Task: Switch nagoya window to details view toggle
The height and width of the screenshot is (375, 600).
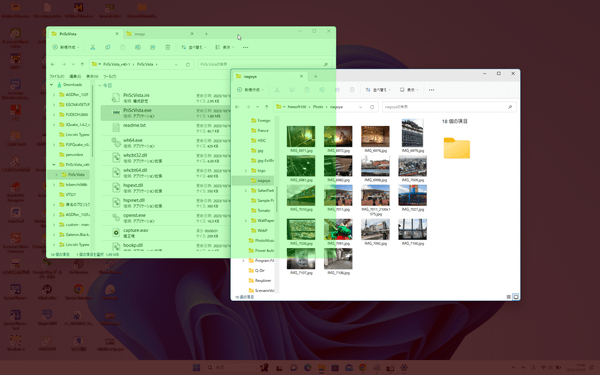Action: [509, 297]
